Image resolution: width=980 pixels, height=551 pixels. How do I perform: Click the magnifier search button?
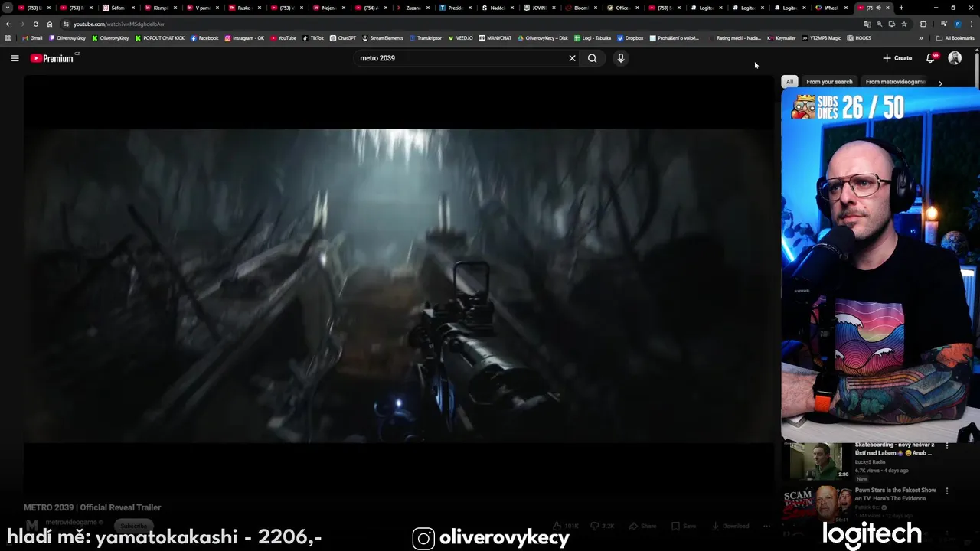click(x=592, y=58)
